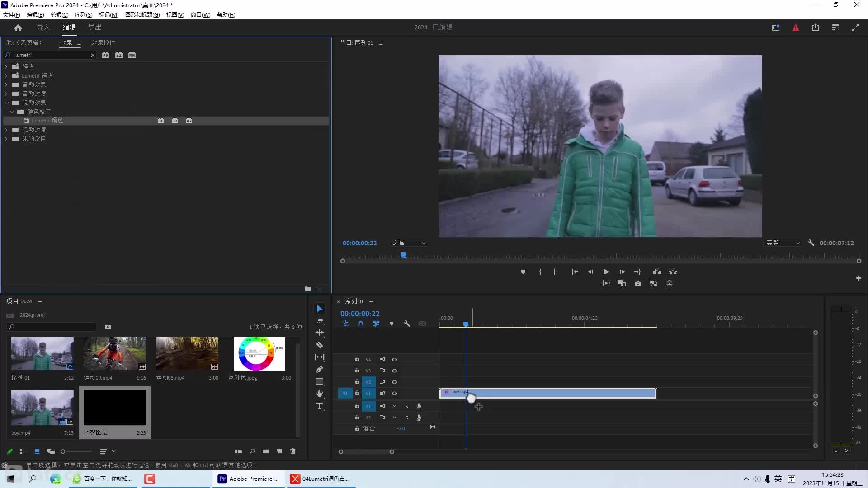Toggle V3 track output eye
The width and height of the screenshot is (868, 488).
(394, 371)
